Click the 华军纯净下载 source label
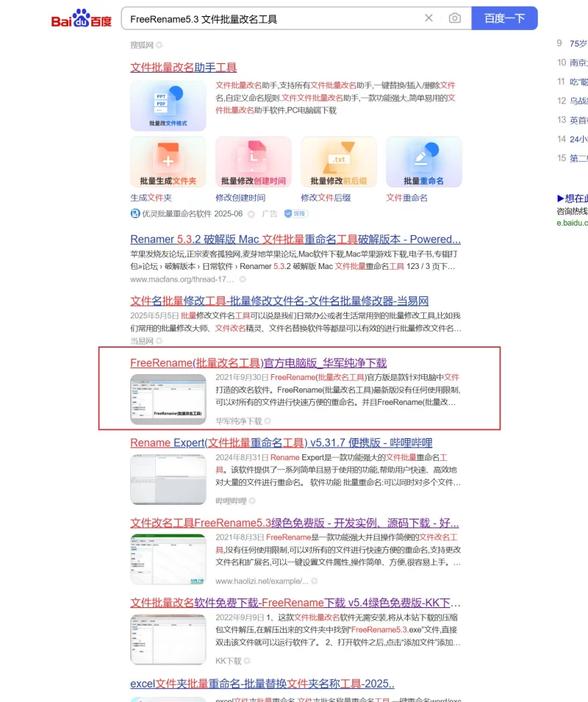 (239, 421)
